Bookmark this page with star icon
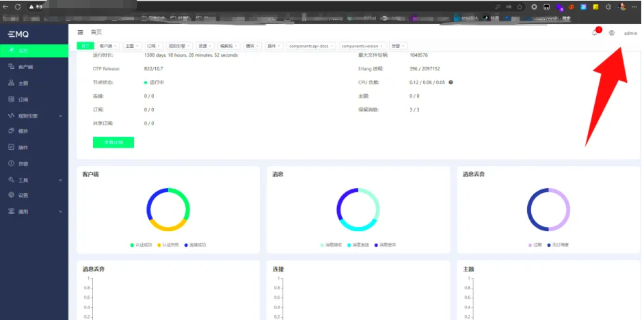Screen dimensions: 644x320 (x=520, y=7)
